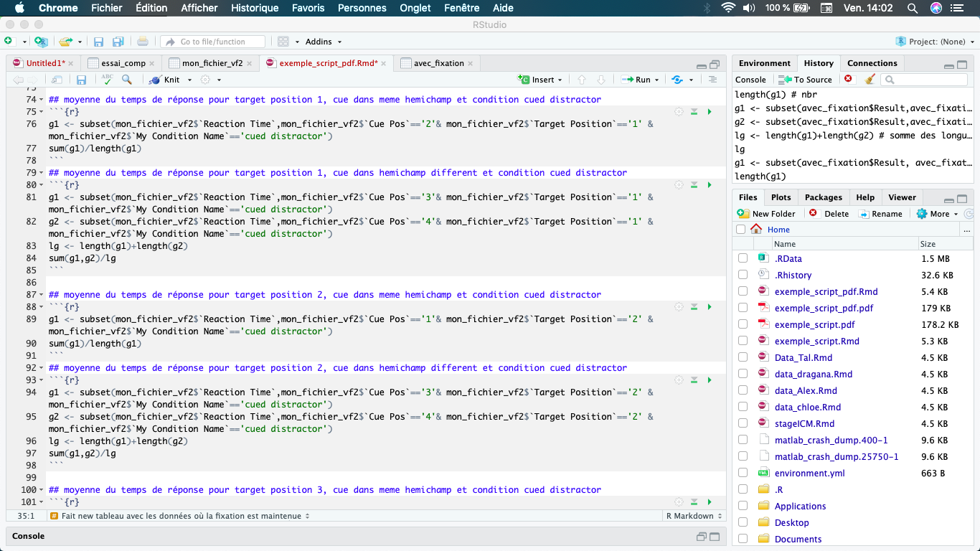980x551 pixels.
Task: Tick select-all checkbox beside Home
Action: coord(740,230)
